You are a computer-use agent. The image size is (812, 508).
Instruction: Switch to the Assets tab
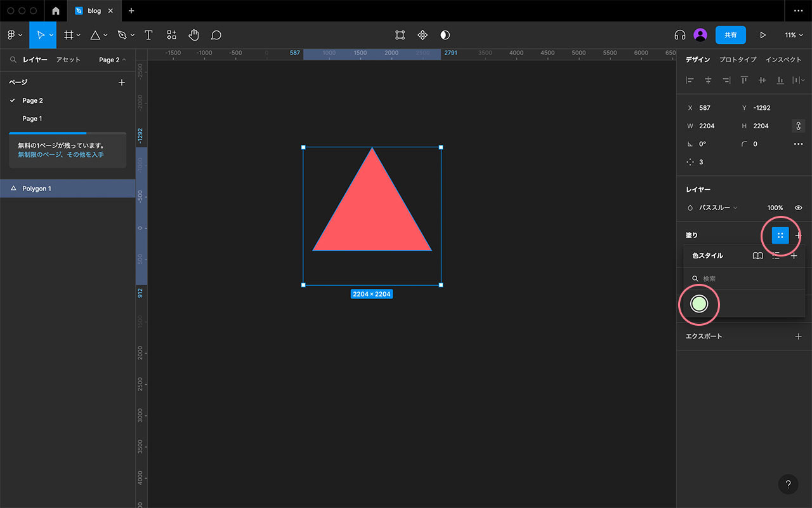coord(68,60)
